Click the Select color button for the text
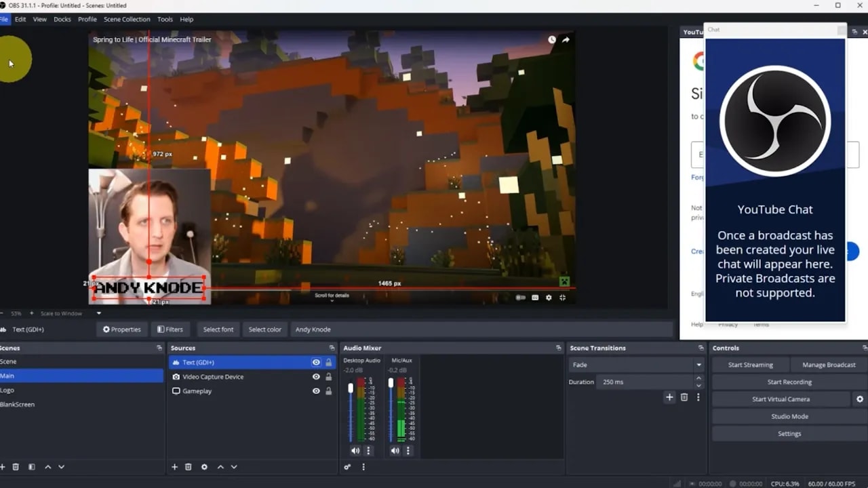 264,329
